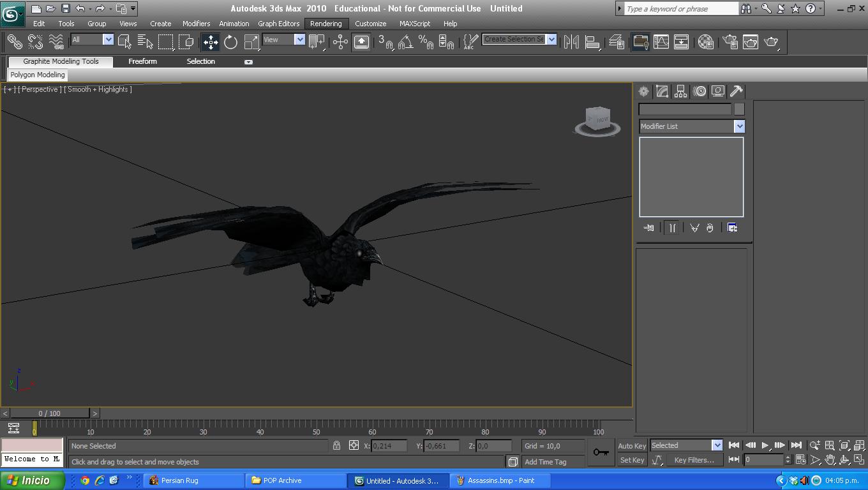Image resolution: width=868 pixels, height=490 pixels.
Task: Click the object color swatch in command panel
Action: [x=739, y=109]
